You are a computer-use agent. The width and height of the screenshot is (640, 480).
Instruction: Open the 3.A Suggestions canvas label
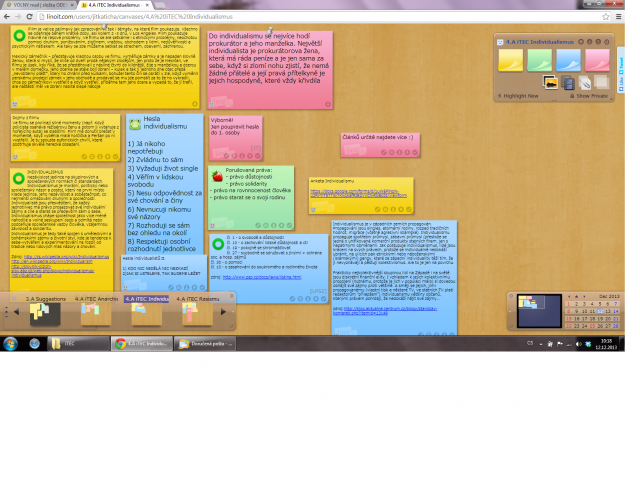pos(45,299)
